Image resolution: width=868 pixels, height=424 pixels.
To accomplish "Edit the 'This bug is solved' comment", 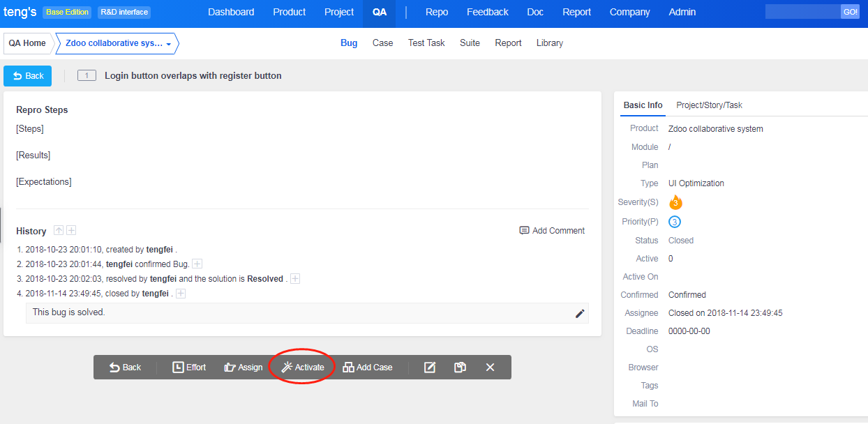I will (x=579, y=314).
